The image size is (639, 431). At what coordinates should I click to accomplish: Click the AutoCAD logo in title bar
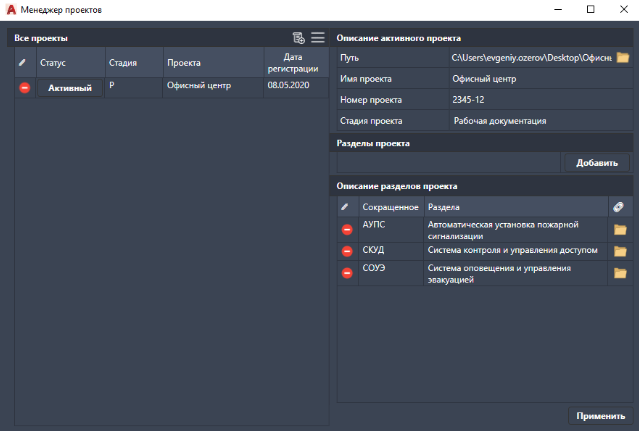[11, 9]
